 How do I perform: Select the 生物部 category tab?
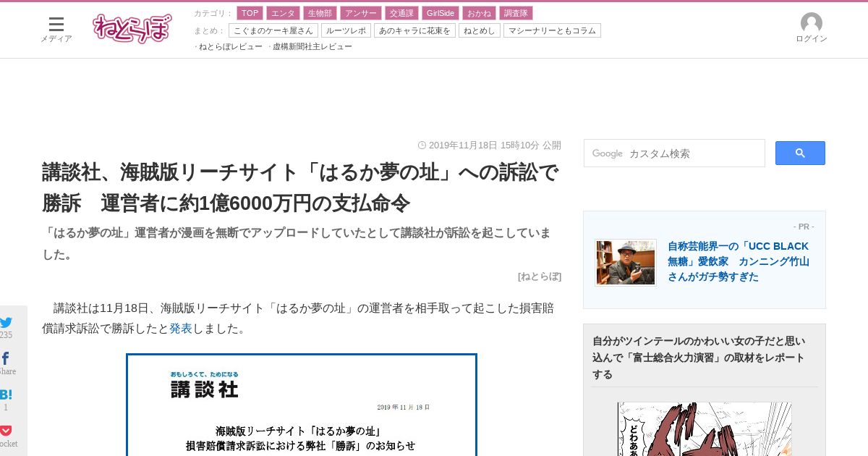coord(320,13)
